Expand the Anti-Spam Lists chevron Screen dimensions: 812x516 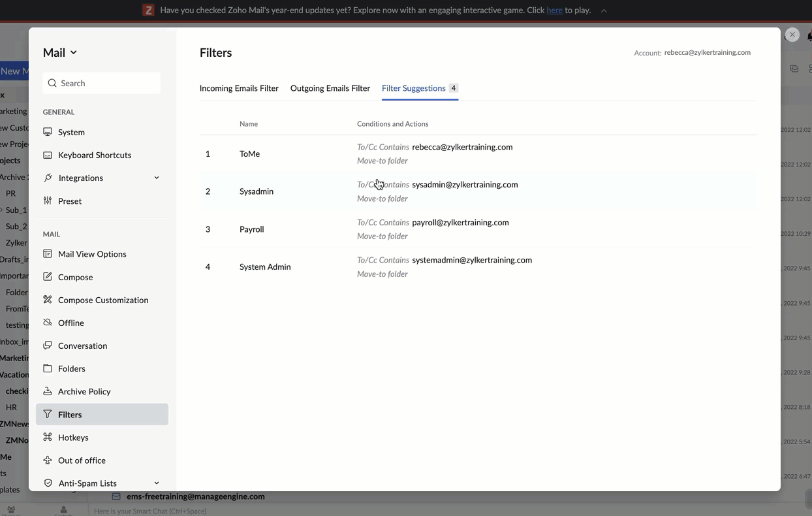coord(157,483)
